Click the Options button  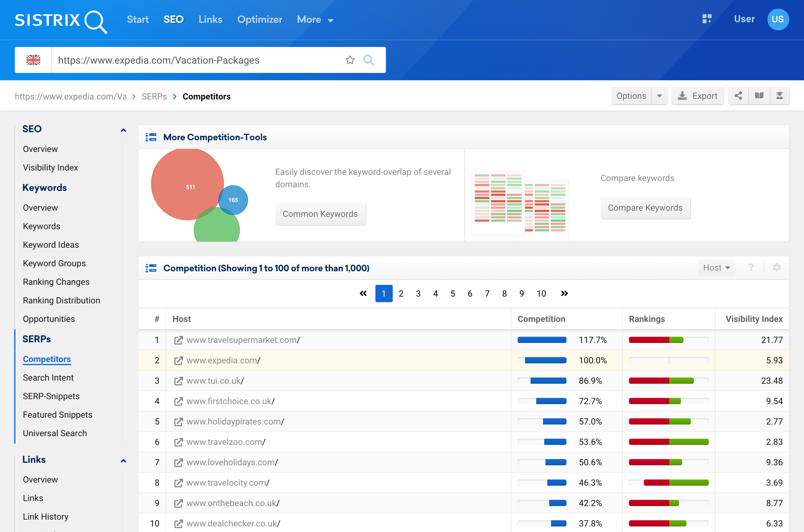point(631,96)
